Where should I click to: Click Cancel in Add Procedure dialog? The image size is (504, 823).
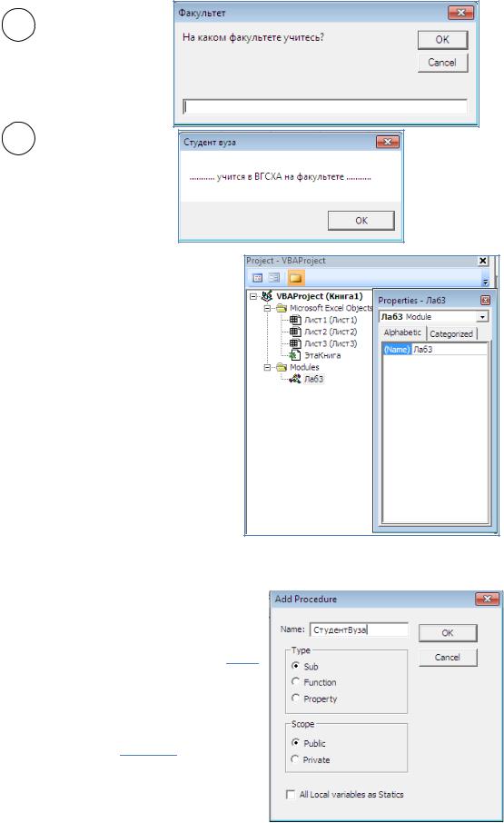(448, 657)
